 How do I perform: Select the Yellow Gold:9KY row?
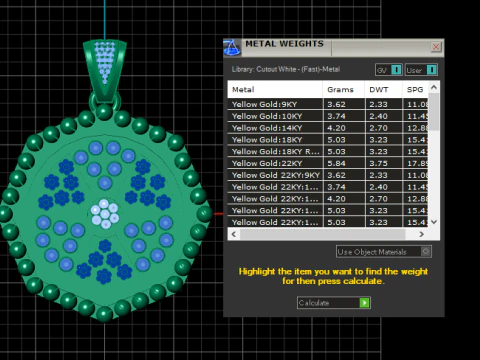point(328,104)
